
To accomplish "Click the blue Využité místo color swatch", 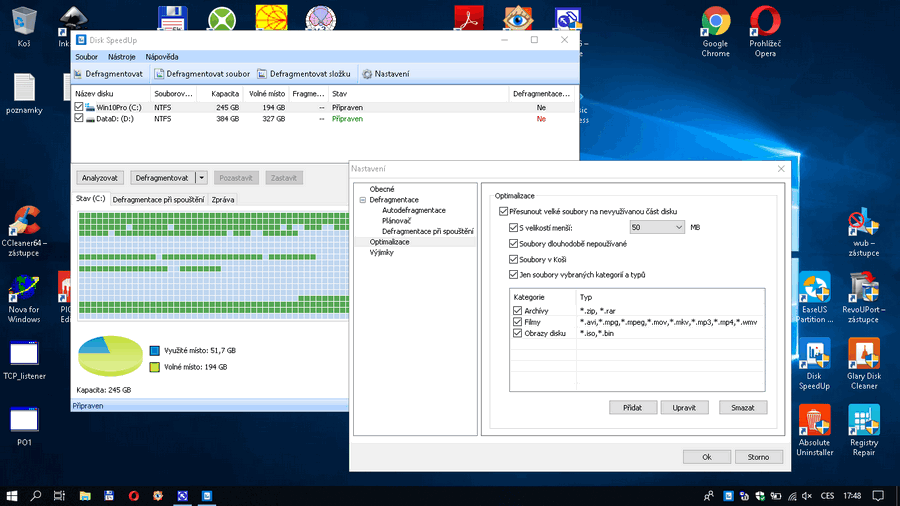I will 154,351.
